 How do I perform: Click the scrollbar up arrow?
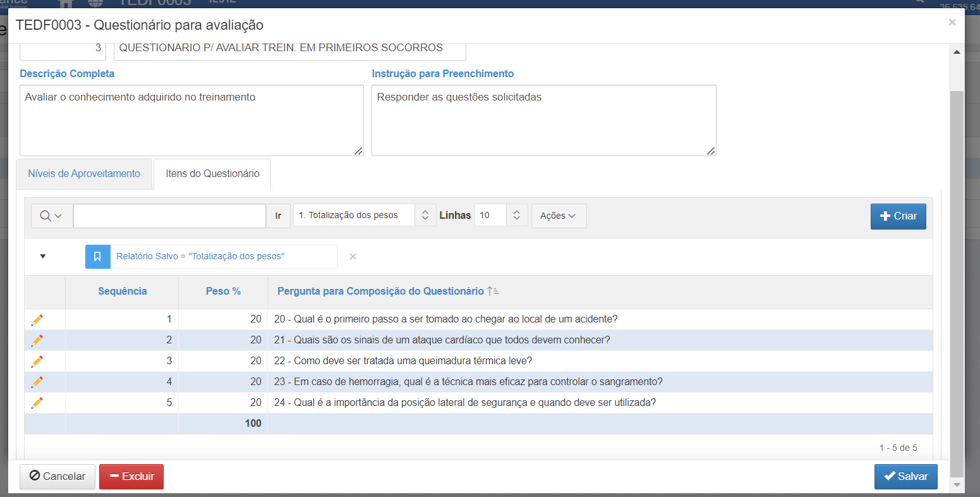pos(957,52)
